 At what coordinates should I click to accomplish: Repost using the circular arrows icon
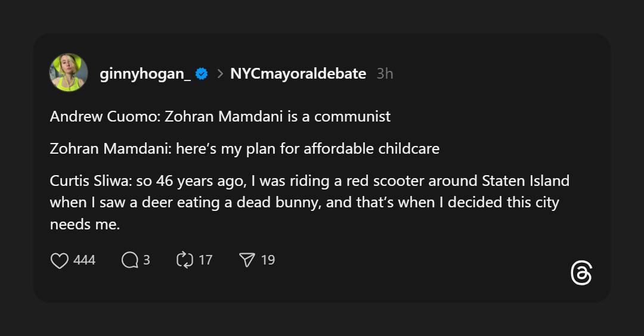185,260
